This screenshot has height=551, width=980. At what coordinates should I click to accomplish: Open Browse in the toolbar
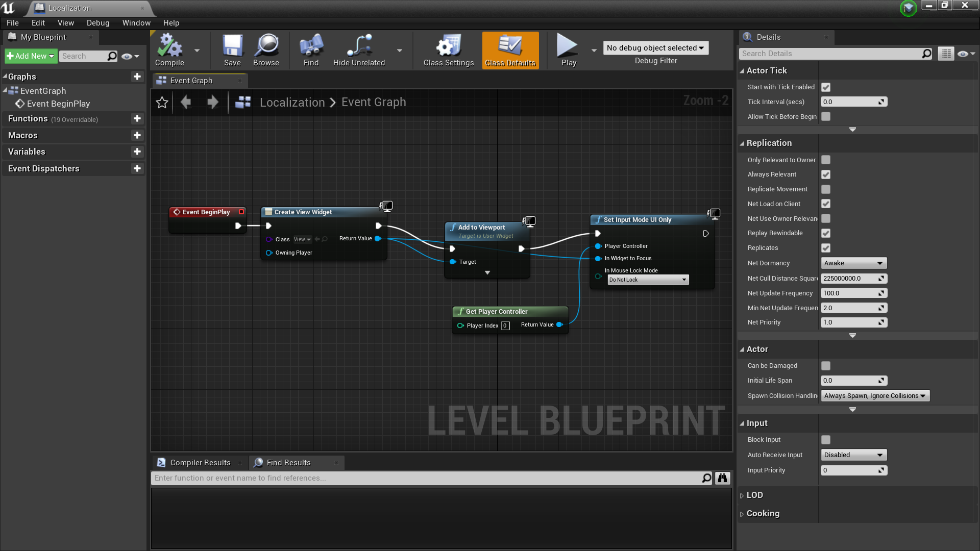(x=266, y=50)
